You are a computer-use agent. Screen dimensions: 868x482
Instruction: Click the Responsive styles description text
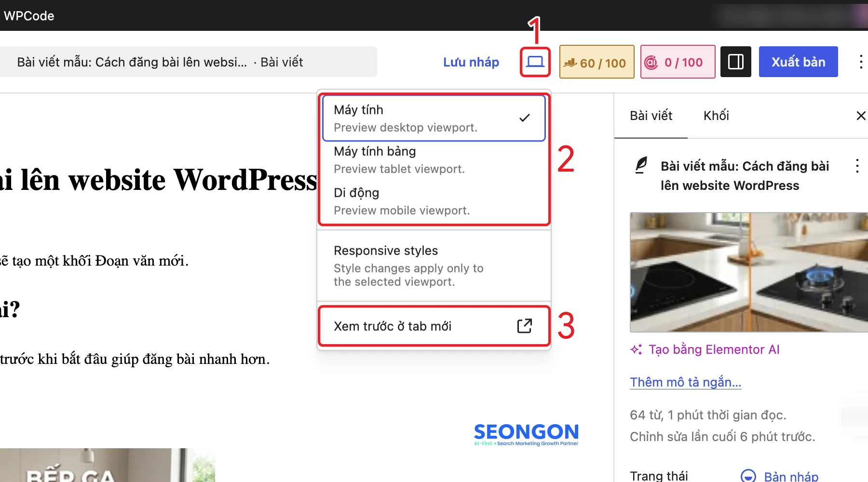[408, 275]
